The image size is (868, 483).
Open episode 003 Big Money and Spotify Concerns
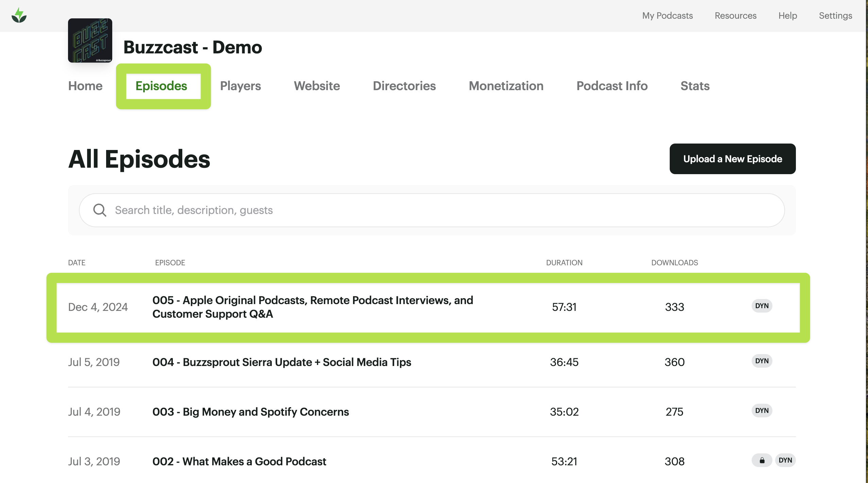click(251, 412)
